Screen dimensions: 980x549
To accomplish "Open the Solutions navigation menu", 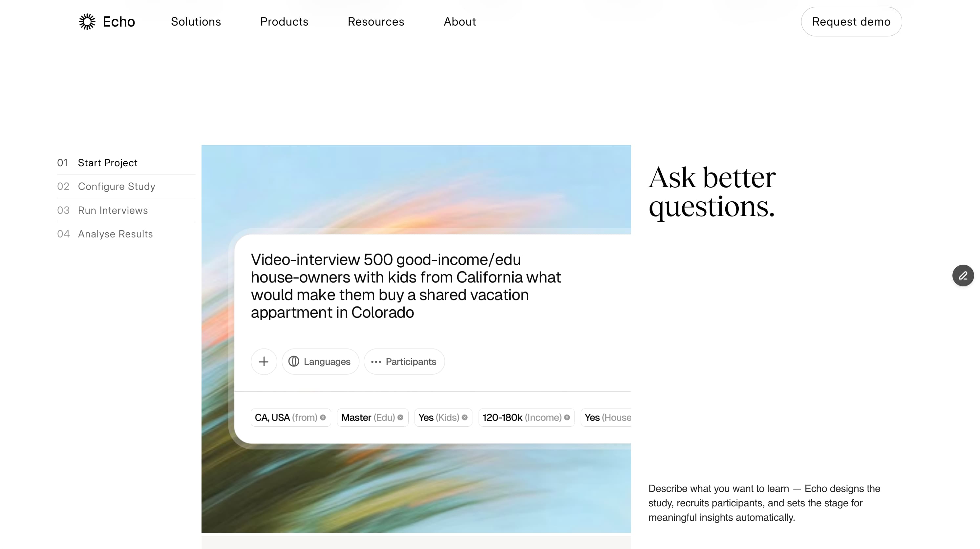I will [196, 22].
